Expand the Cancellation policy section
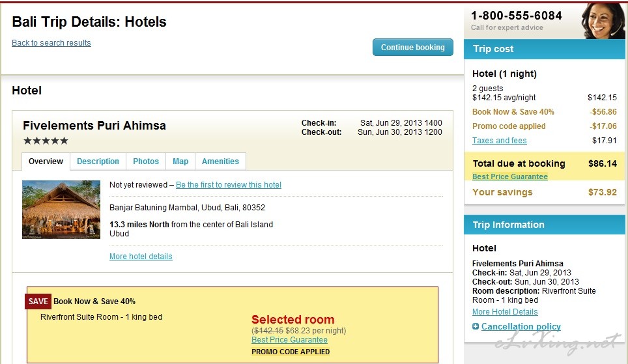 (x=521, y=326)
